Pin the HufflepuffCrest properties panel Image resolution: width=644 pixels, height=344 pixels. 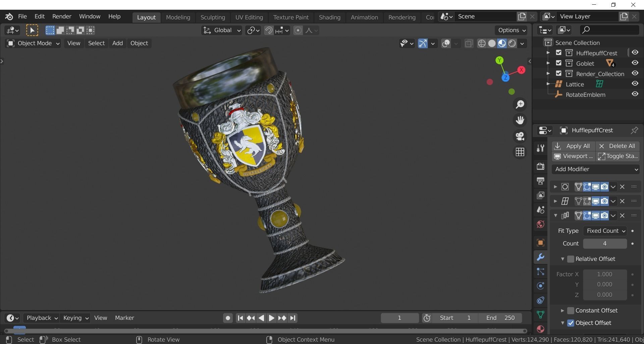pyautogui.click(x=634, y=131)
